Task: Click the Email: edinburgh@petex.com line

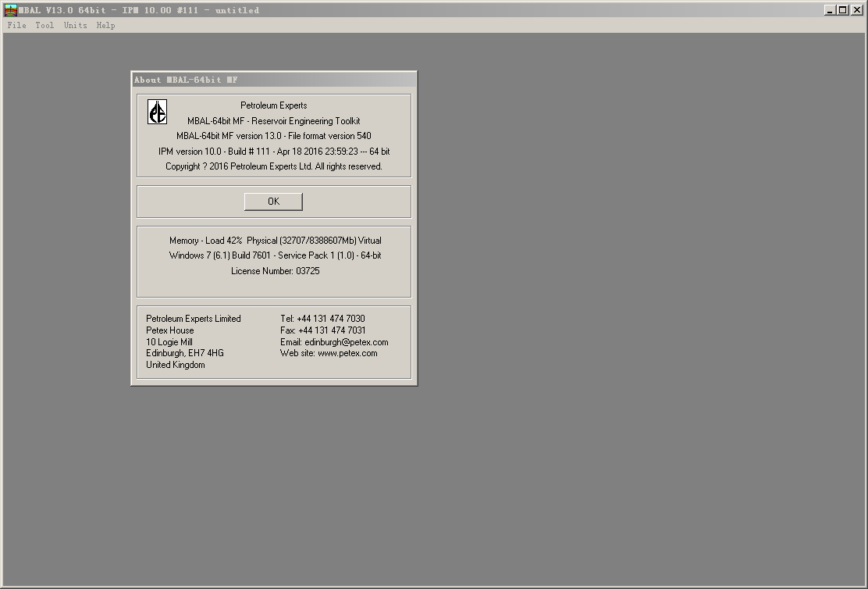Action: (x=334, y=342)
